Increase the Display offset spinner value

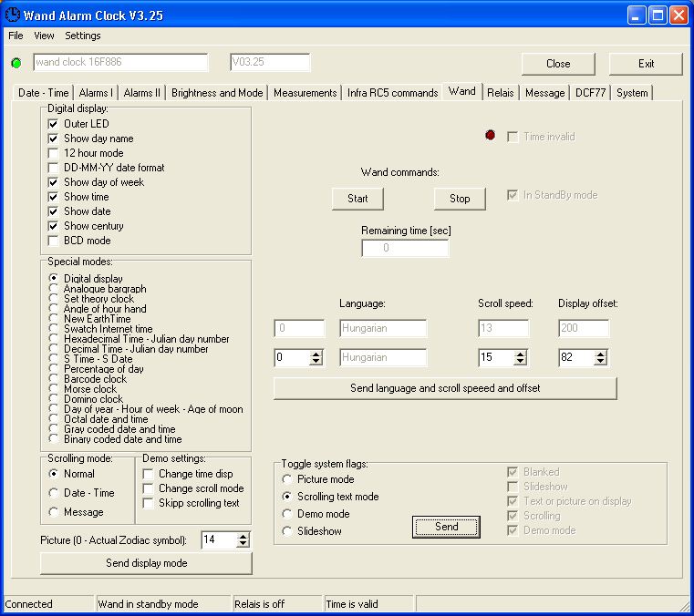(x=600, y=354)
